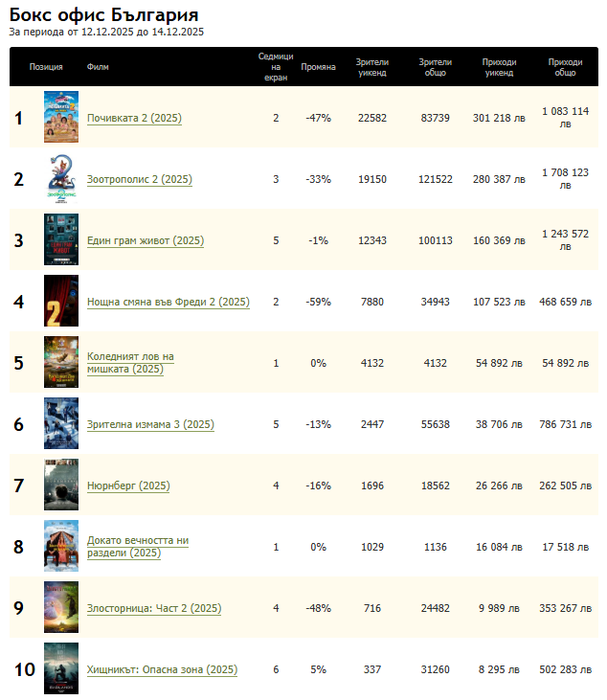The image size is (607, 700).
Task: Click the Нощна смяна във Фреди 2 poster
Action: [61, 302]
